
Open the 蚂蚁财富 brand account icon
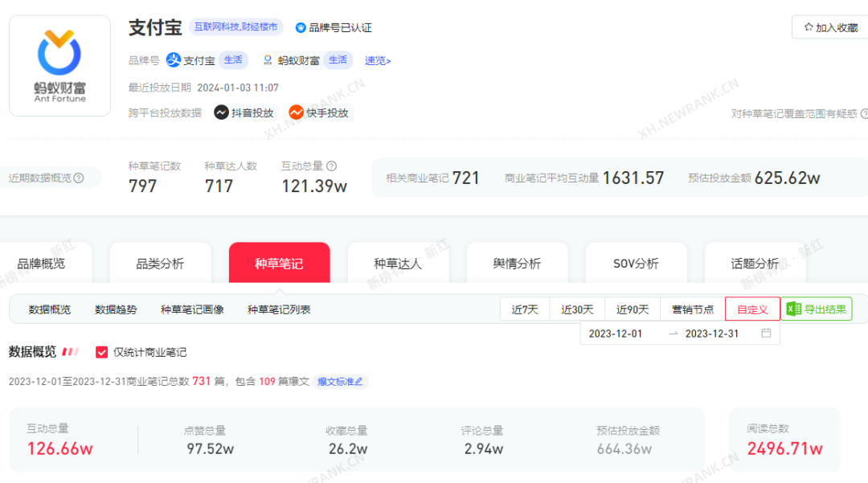(x=268, y=60)
